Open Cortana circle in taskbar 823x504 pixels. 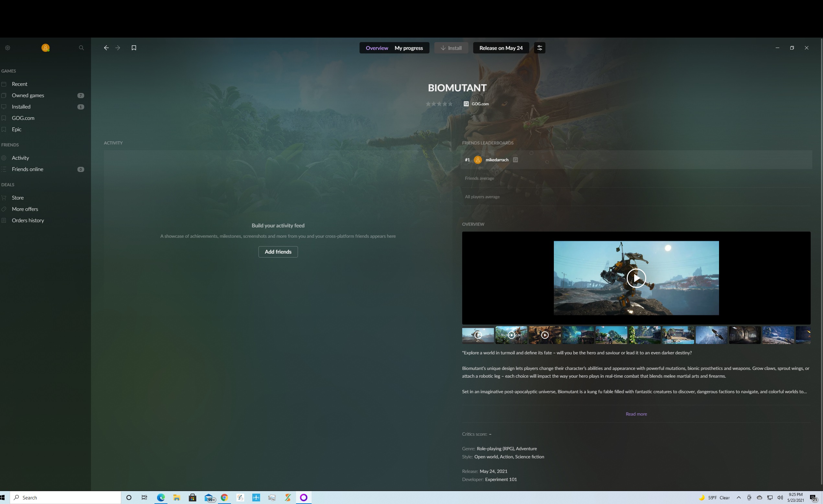pyautogui.click(x=129, y=498)
